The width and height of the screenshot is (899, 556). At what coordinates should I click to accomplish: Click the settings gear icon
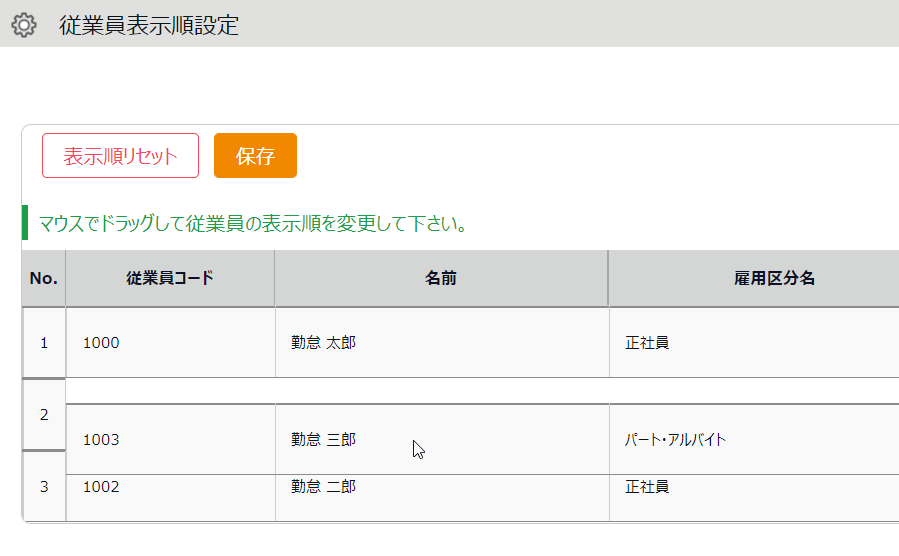point(23,25)
